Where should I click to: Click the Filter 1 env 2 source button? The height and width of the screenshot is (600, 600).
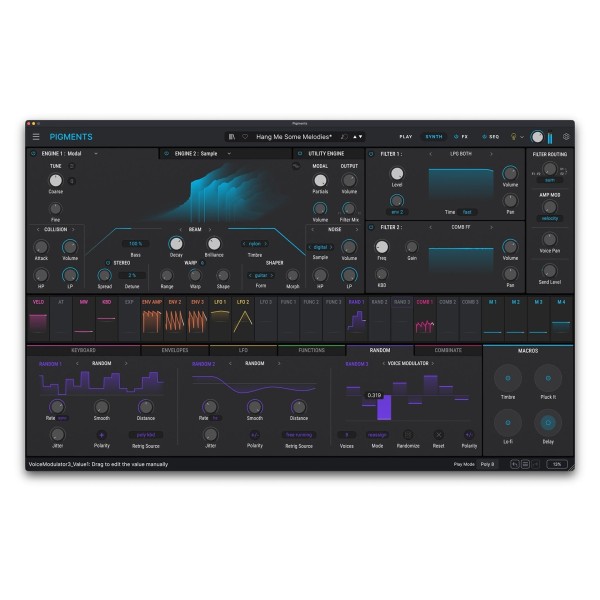click(397, 212)
